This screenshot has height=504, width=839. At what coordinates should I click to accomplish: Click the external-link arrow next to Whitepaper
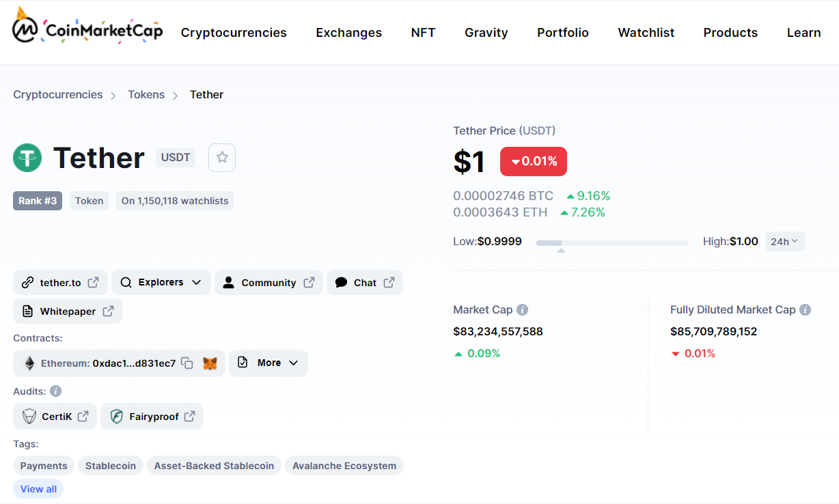coord(108,311)
